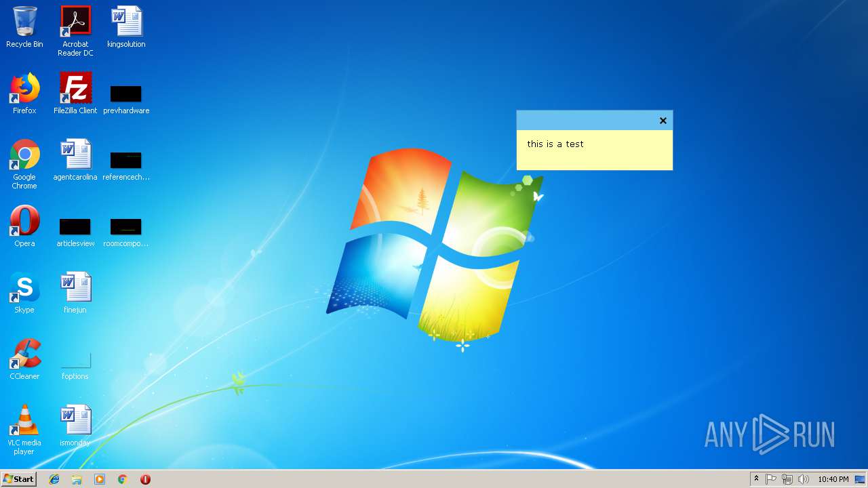The height and width of the screenshot is (488, 868).
Task: Select the ismonday Word document
Action: click(75, 426)
